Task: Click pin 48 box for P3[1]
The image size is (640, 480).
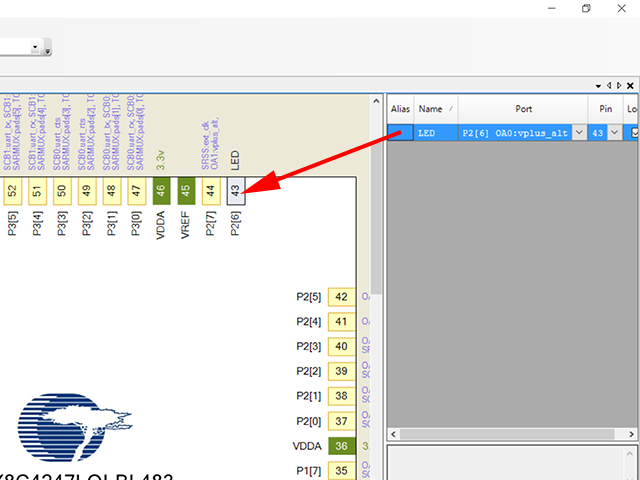Action: pyautogui.click(x=111, y=191)
